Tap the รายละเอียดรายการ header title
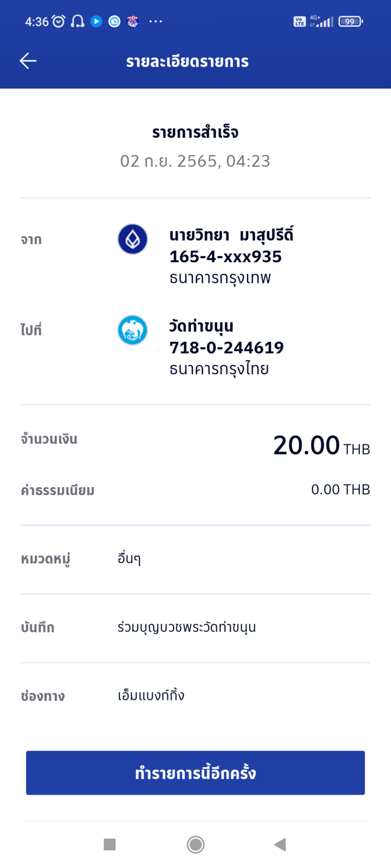The image size is (391, 868). (x=187, y=61)
